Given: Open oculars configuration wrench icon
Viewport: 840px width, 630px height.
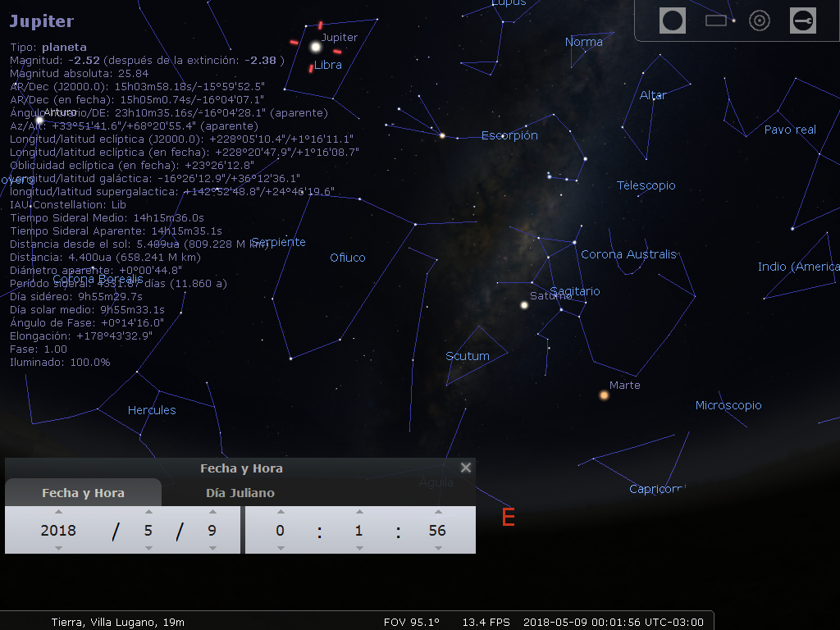Looking at the screenshot, I should (x=803, y=21).
